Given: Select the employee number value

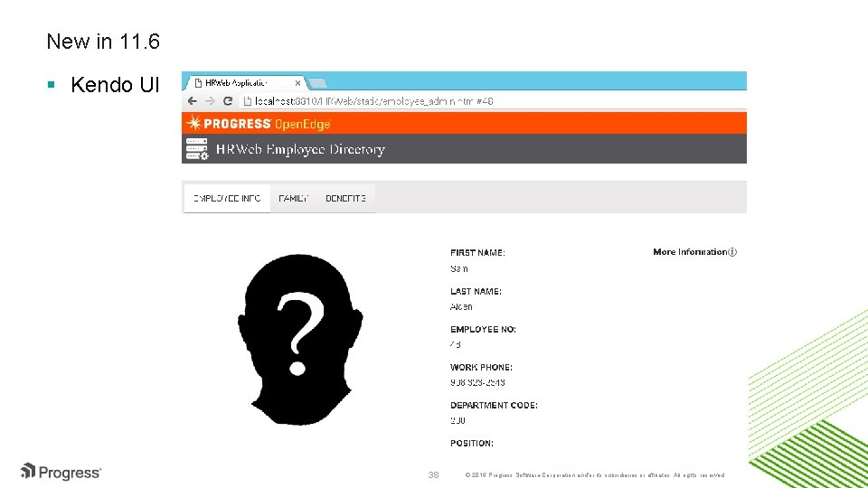Looking at the screenshot, I should [x=455, y=344].
